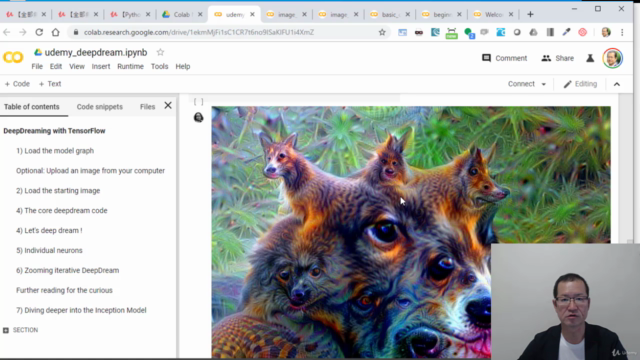Click the glasses extension icon
Image resolution: width=640 pixels, height=360 pixels.
click(419, 32)
